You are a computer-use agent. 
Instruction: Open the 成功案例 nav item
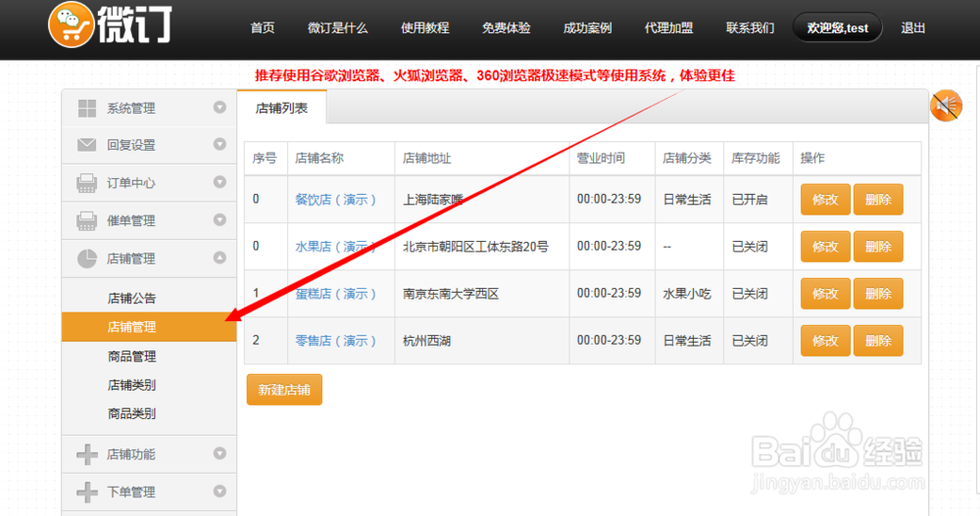[x=587, y=28]
